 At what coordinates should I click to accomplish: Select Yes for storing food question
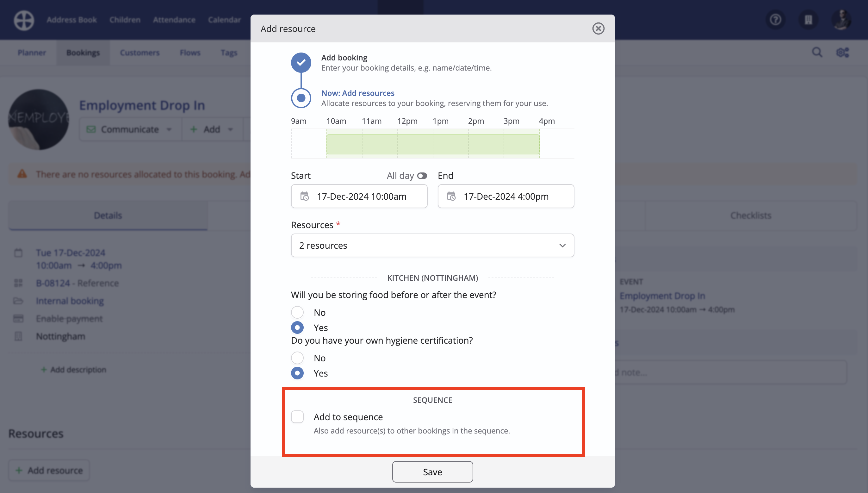click(x=297, y=328)
